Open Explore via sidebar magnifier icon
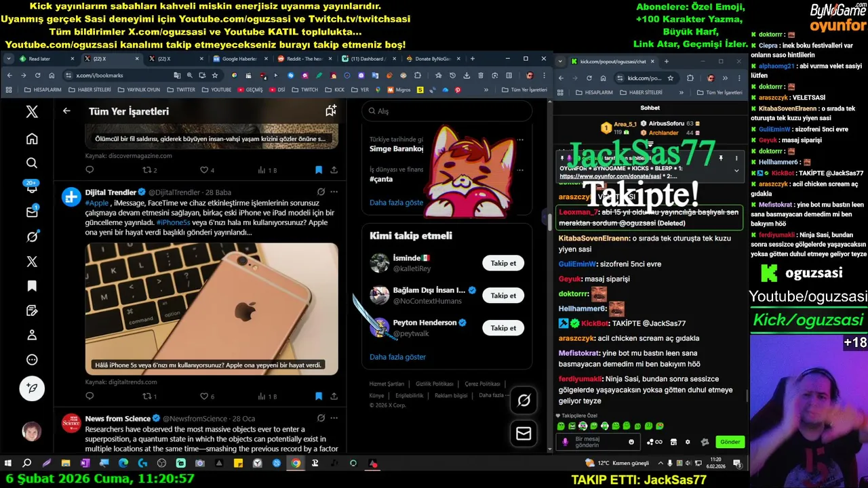Viewport: 868px width, 488px height. (x=32, y=163)
